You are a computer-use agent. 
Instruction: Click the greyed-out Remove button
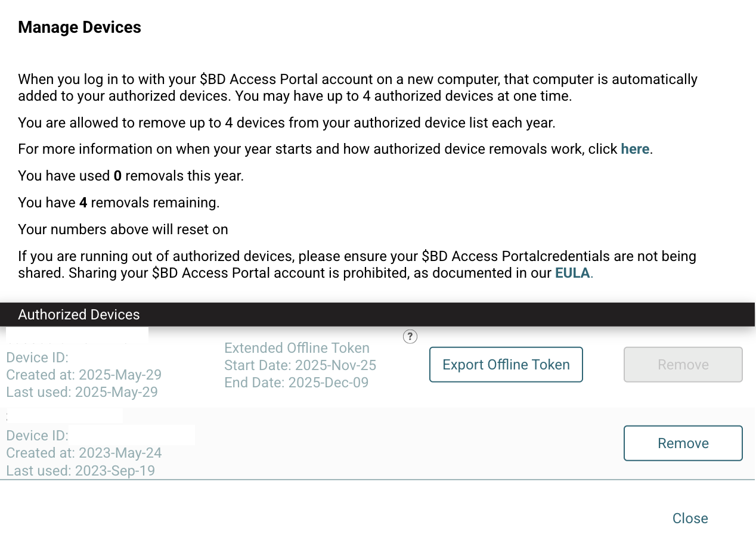(683, 365)
